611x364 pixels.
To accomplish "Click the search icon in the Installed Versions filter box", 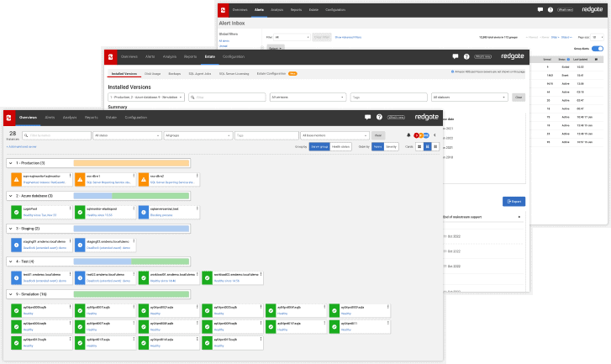I will pyautogui.click(x=192, y=97).
